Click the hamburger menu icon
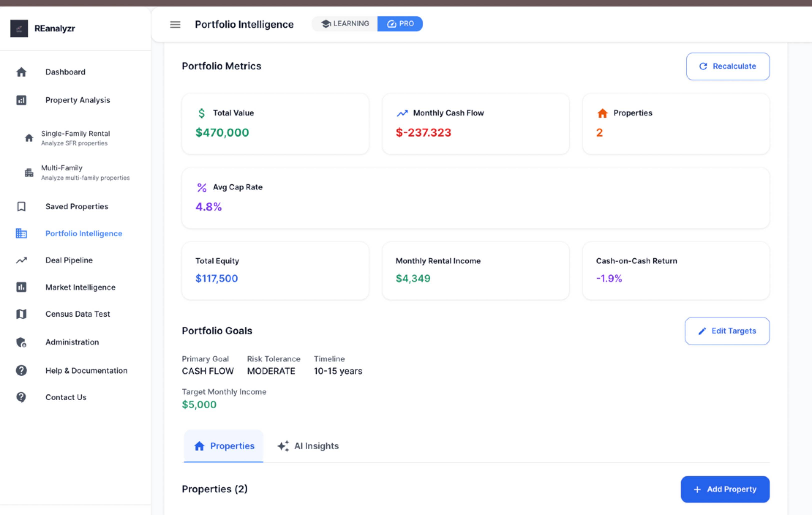 (x=175, y=24)
